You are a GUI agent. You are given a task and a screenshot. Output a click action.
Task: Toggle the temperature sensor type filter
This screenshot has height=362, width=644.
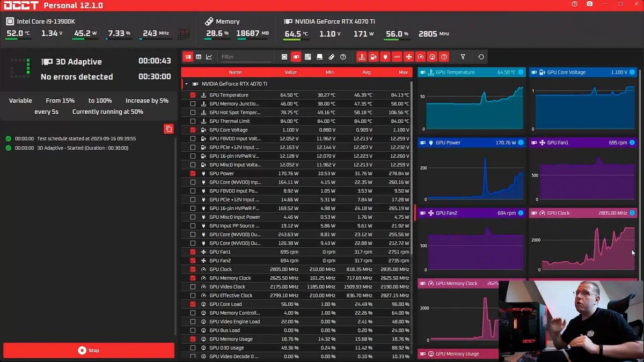[362, 57]
